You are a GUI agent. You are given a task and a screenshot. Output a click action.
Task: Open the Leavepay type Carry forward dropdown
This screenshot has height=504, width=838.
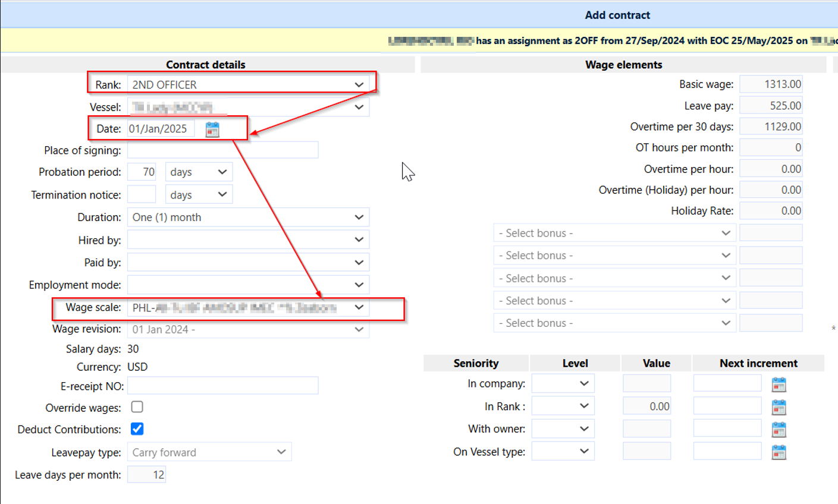click(x=209, y=452)
